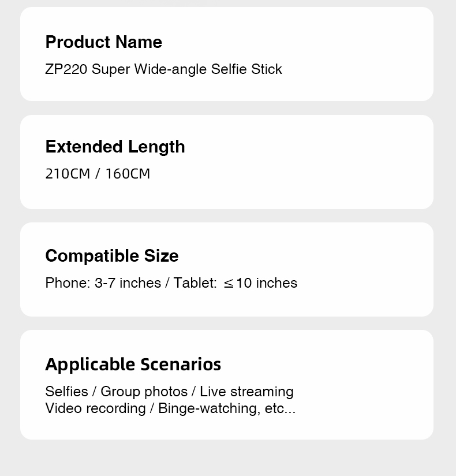
Task: Click the Applicable Scenarios heading
Action: pos(133,365)
